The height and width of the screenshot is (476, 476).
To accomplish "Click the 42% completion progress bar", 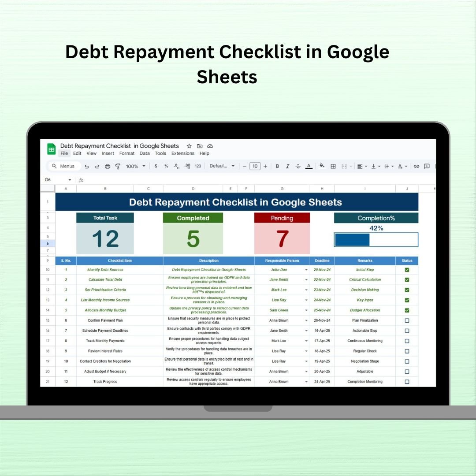I will coord(376,240).
